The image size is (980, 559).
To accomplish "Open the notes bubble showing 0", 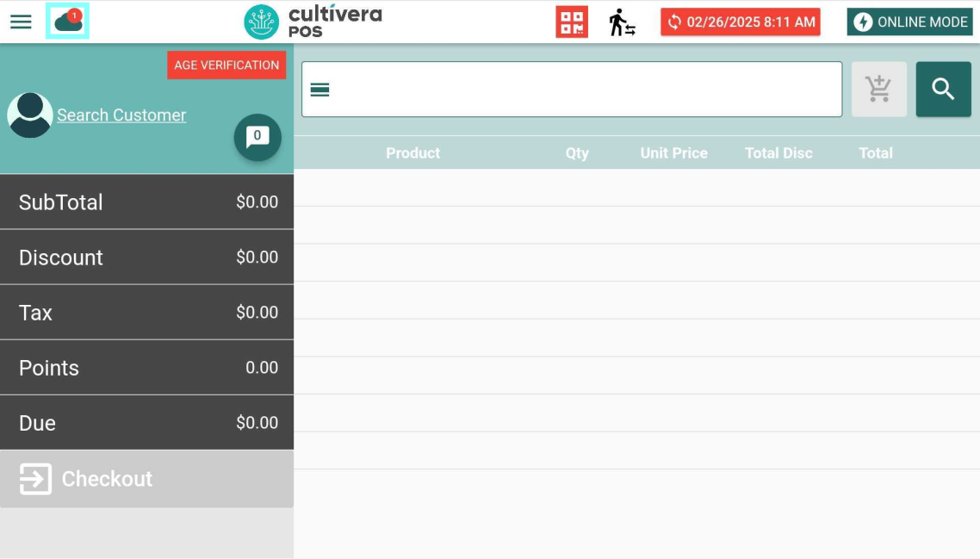I will coord(257,137).
